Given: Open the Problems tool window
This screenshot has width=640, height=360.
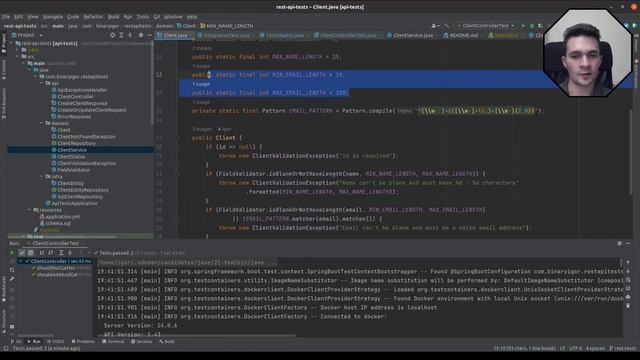Looking at the screenshot, I should (83, 342).
